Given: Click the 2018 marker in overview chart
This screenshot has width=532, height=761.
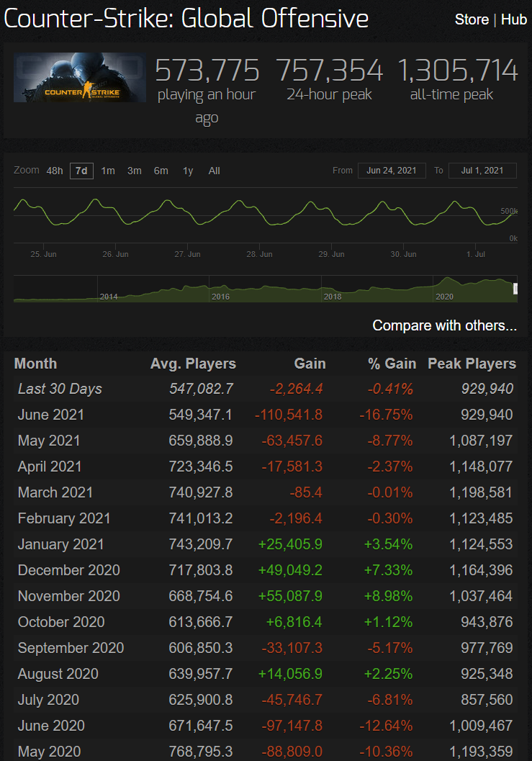Looking at the screenshot, I should point(333,297).
